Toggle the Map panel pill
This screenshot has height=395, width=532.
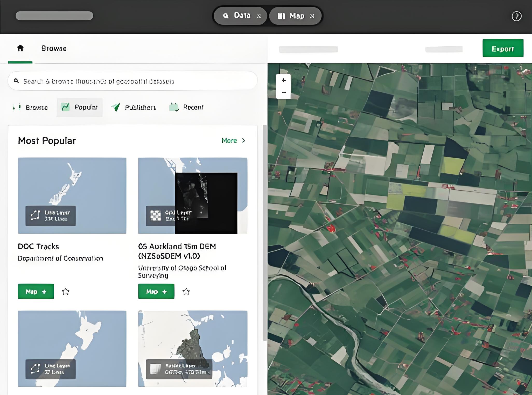295,16
